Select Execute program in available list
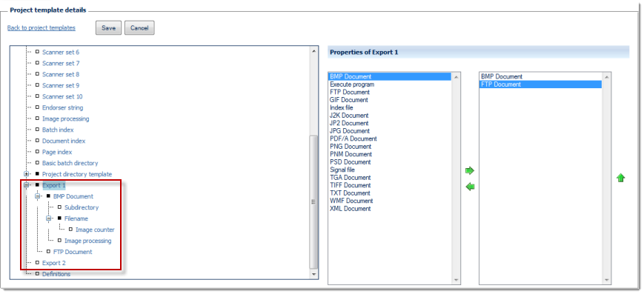This screenshot has width=644, height=294. tap(389, 84)
